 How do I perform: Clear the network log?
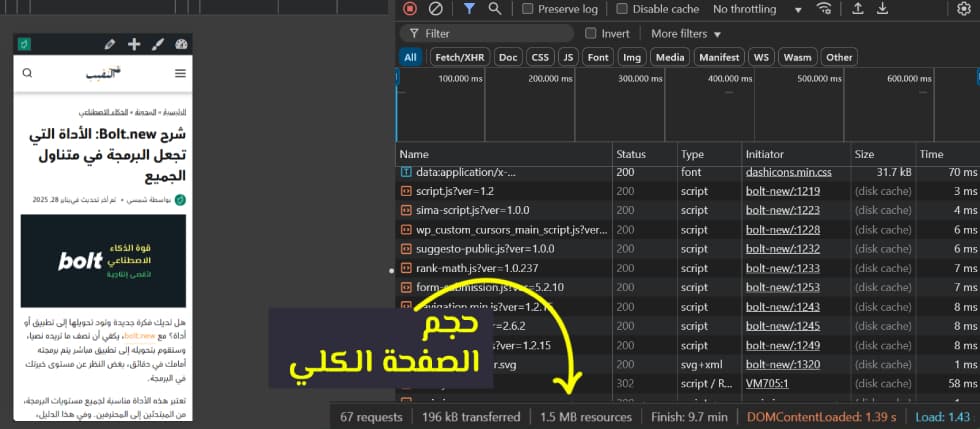(436, 9)
